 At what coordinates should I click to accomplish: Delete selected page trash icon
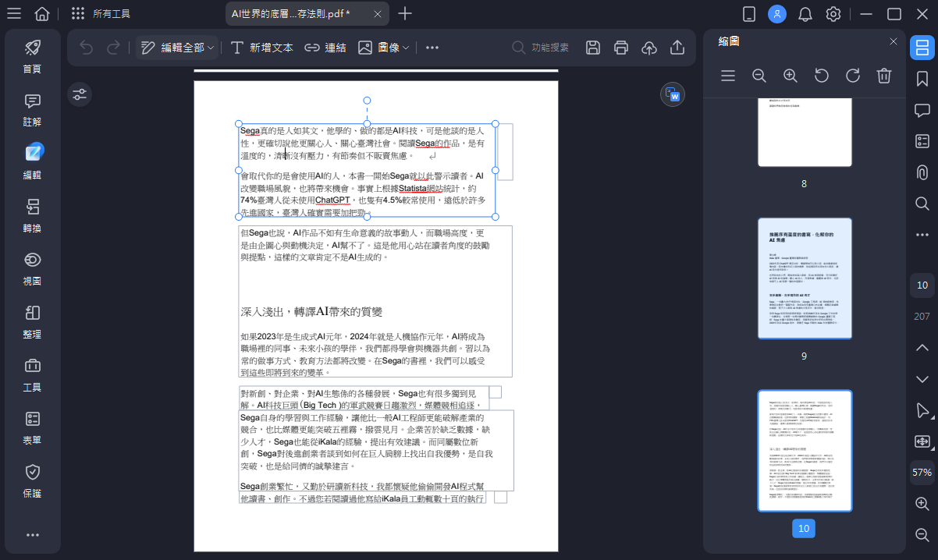click(x=884, y=76)
